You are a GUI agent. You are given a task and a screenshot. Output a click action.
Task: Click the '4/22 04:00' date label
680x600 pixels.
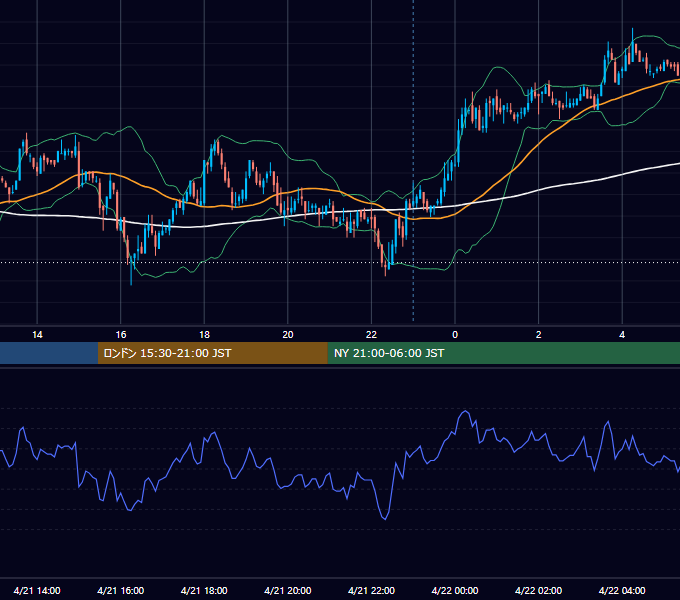(x=622, y=590)
